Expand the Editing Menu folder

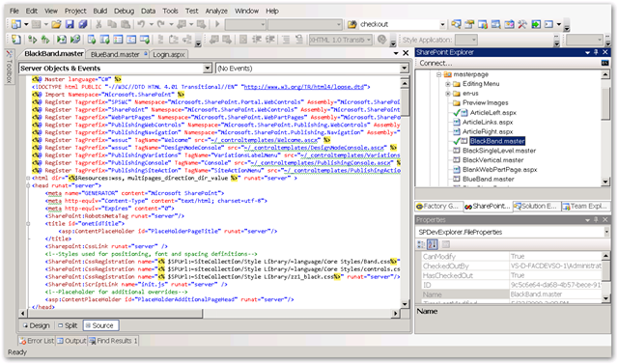[x=448, y=84]
